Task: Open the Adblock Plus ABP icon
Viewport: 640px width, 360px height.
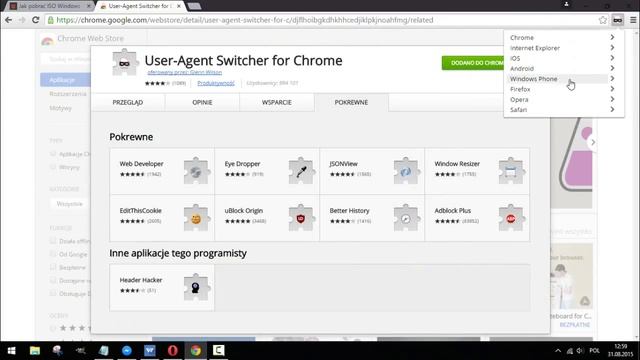Action: [511, 218]
